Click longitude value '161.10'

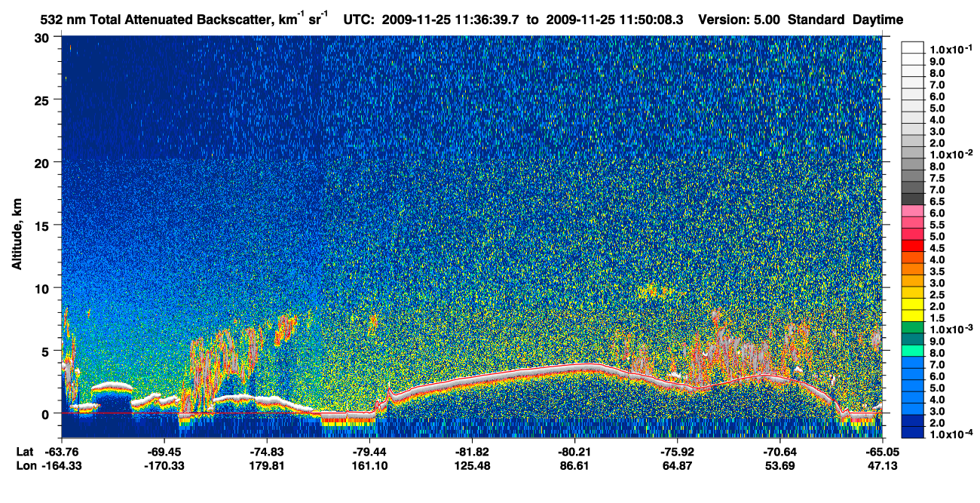click(x=369, y=465)
